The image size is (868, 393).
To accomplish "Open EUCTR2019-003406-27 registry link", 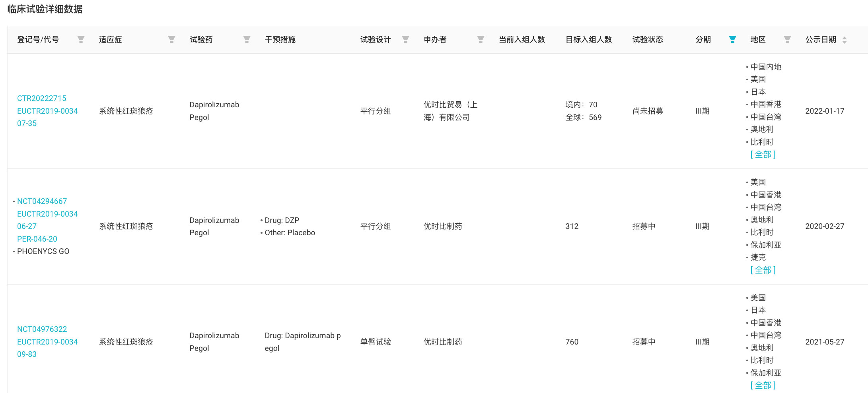I will [47, 214].
